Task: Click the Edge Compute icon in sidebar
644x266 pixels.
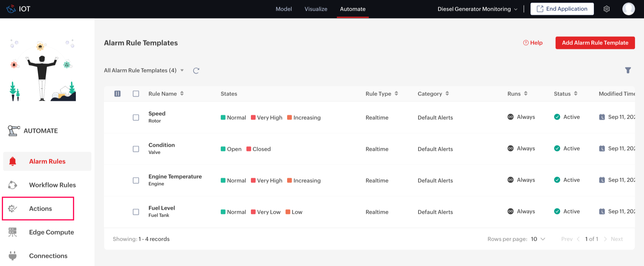Action: [x=13, y=232]
